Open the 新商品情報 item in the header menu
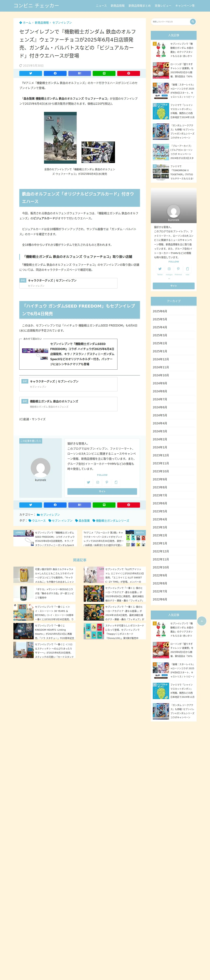Viewport: 210px width, 980px height. pos(117,6)
